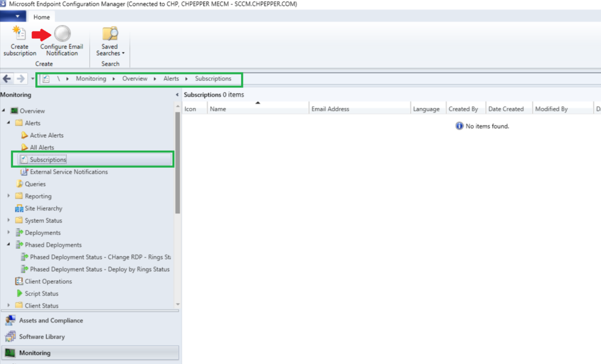The image size is (601, 364).
Task: Click the breadcrumb root page icon
Action: 46,79
